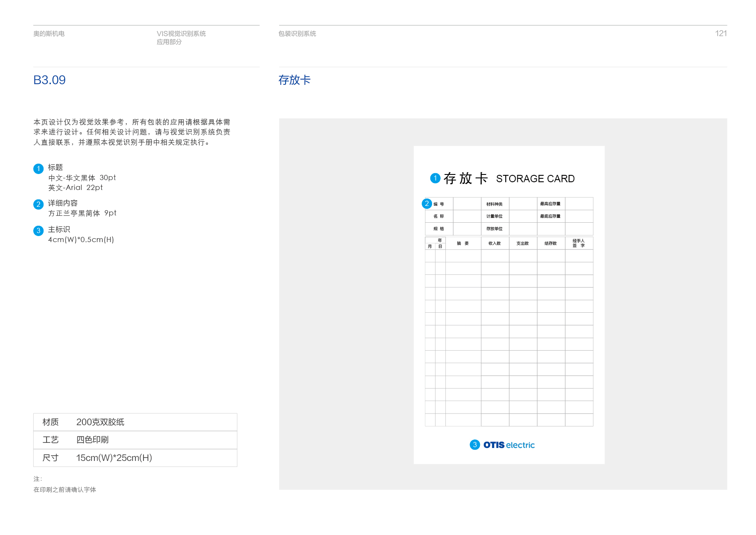The width and height of the screenshot is (756, 535).
Task: Click the 材料种类 cell in the card table
Action: [x=495, y=204]
